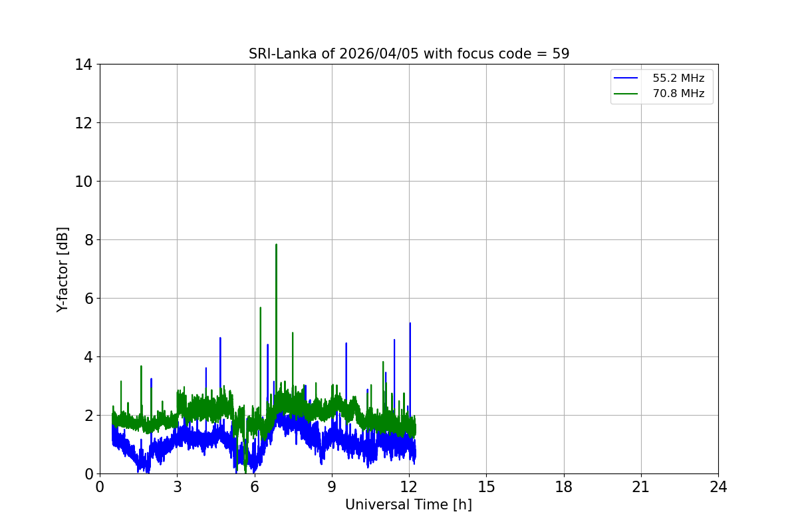This screenshot has width=798, height=532.
Task: Click the blue spike peak just after 12 h
Action: (410, 323)
